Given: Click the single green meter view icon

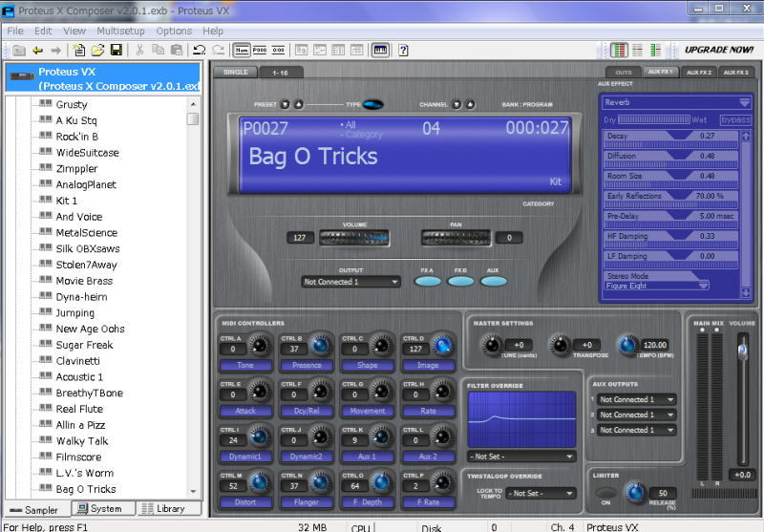Looking at the screenshot, I should point(656,50).
